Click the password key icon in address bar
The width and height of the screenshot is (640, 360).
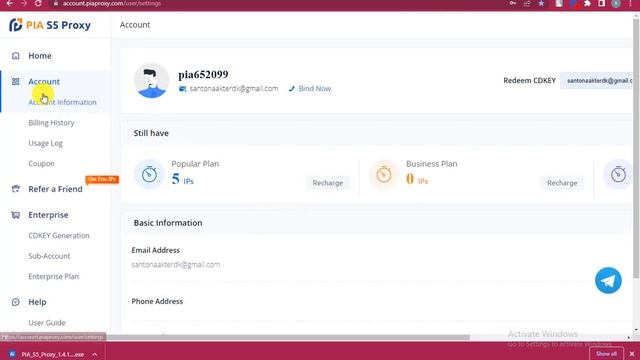point(513,4)
